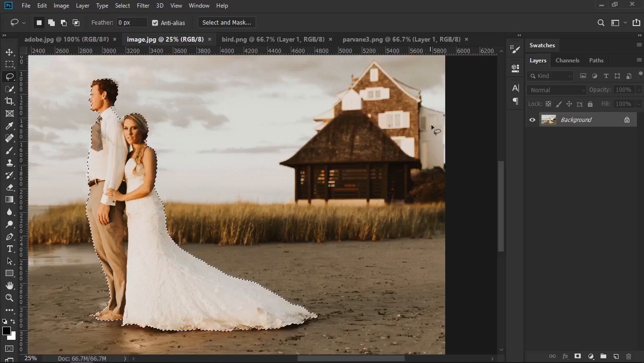
Task: Hide the Background layer visibility eye
Action: click(532, 120)
